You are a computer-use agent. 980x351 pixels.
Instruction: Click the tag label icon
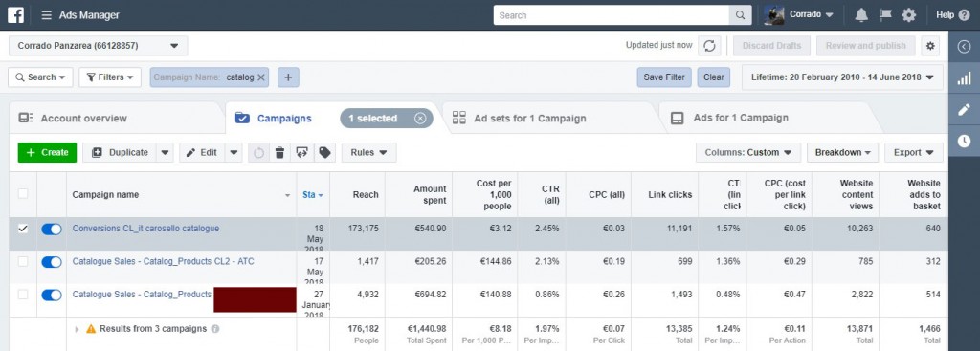pos(324,152)
